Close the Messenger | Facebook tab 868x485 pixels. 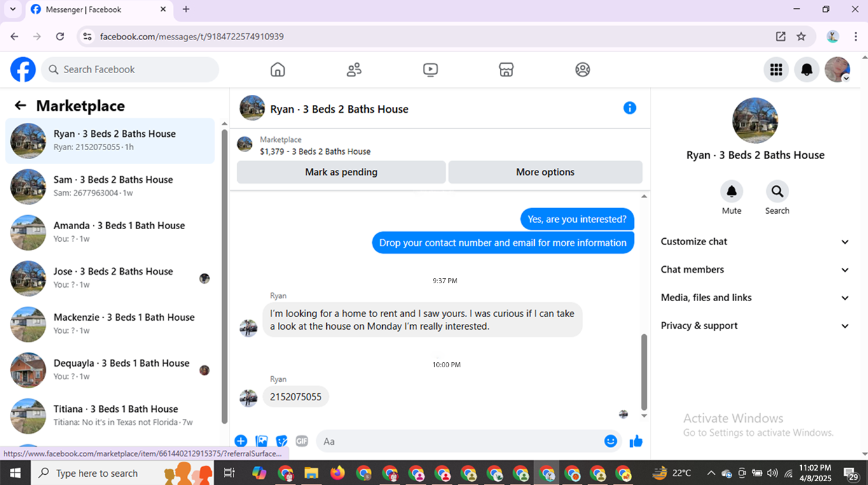point(163,10)
